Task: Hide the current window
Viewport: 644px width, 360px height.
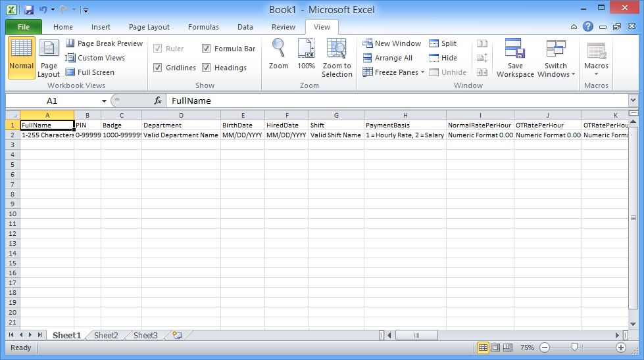Action: pyautogui.click(x=443, y=58)
